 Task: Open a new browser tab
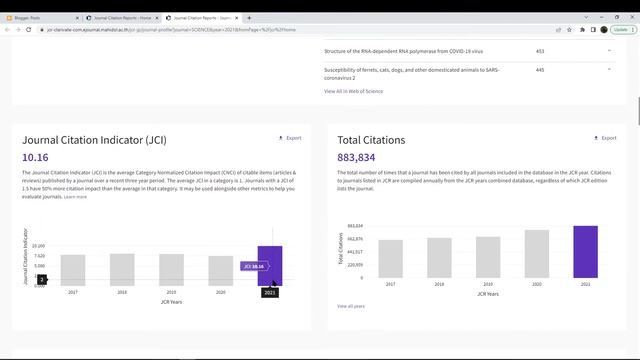pyautogui.click(x=249, y=18)
